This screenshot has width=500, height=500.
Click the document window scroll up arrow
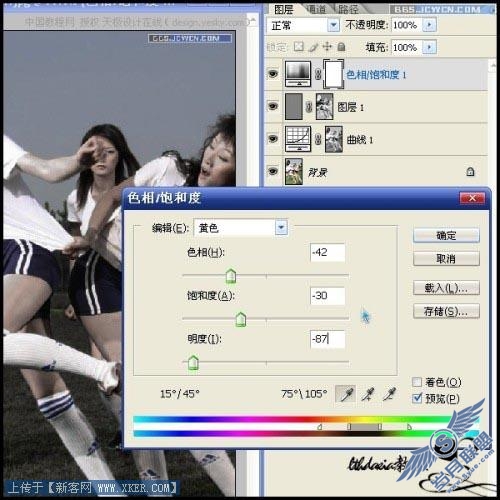click(253, 21)
